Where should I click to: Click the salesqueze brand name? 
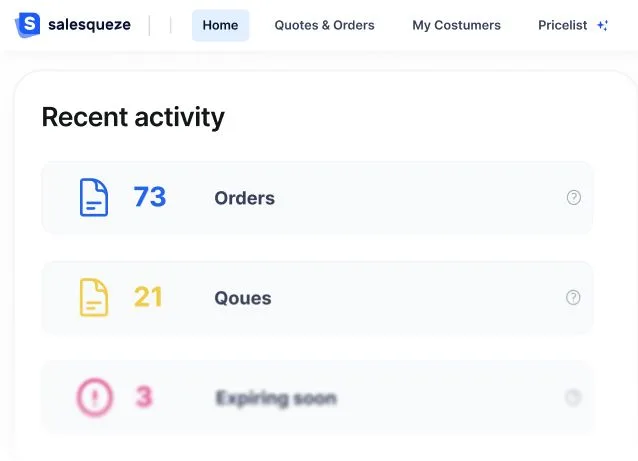pyautogui.click(x=89, y=25)
